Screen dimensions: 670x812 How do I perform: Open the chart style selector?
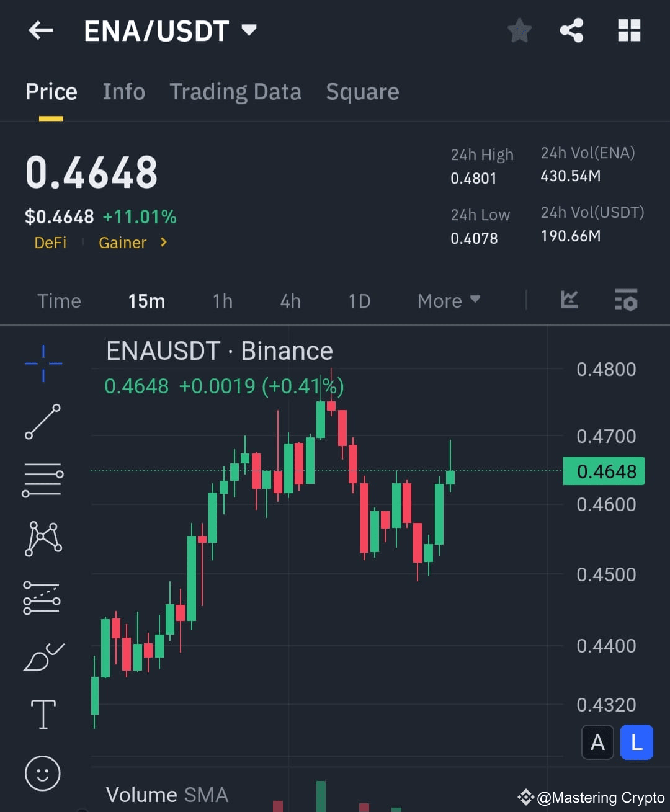coord(569,301)
